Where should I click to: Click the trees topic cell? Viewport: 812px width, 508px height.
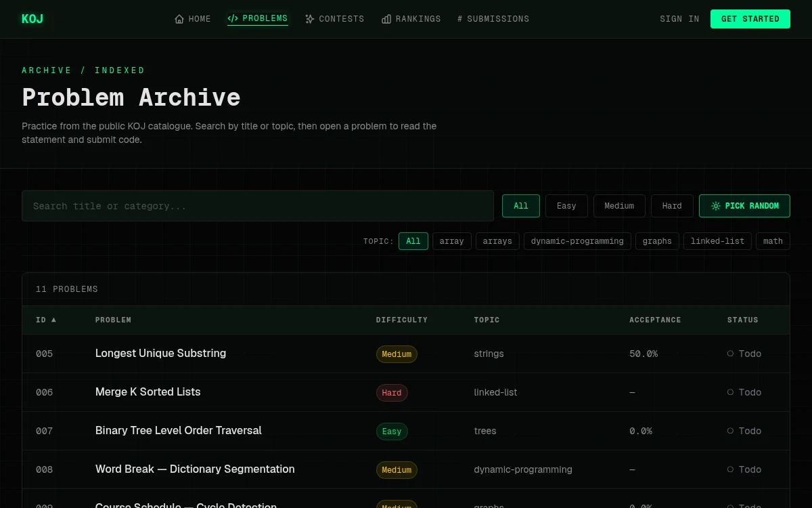pos(485,431)
